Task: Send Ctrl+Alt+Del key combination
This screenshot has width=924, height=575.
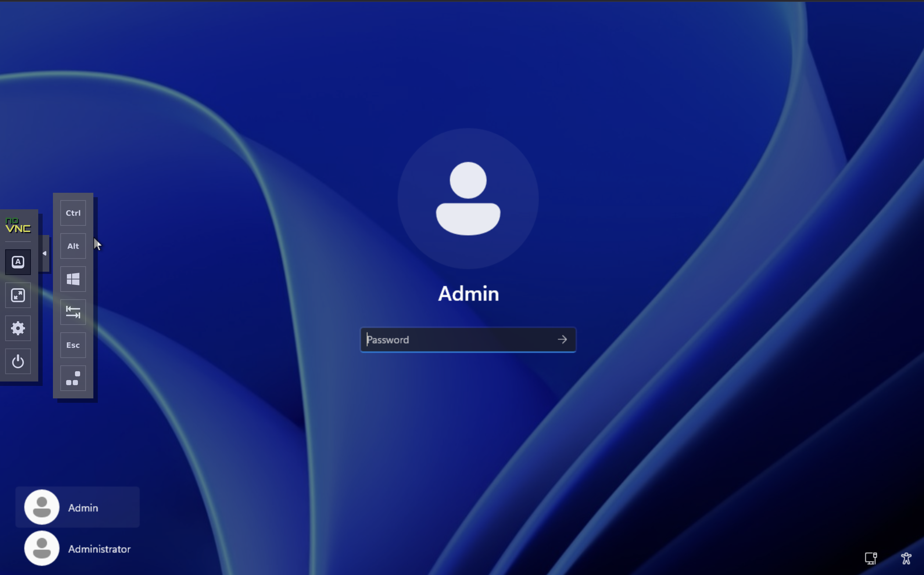Action: (x=73, y=379)
